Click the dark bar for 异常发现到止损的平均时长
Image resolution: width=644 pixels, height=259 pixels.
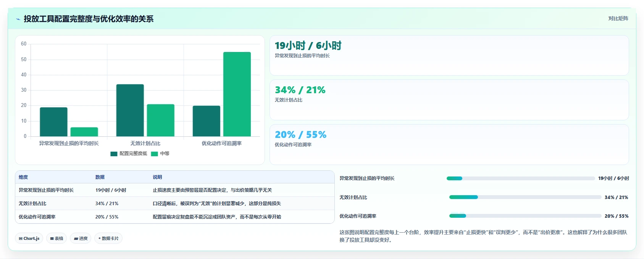point(53,122)
